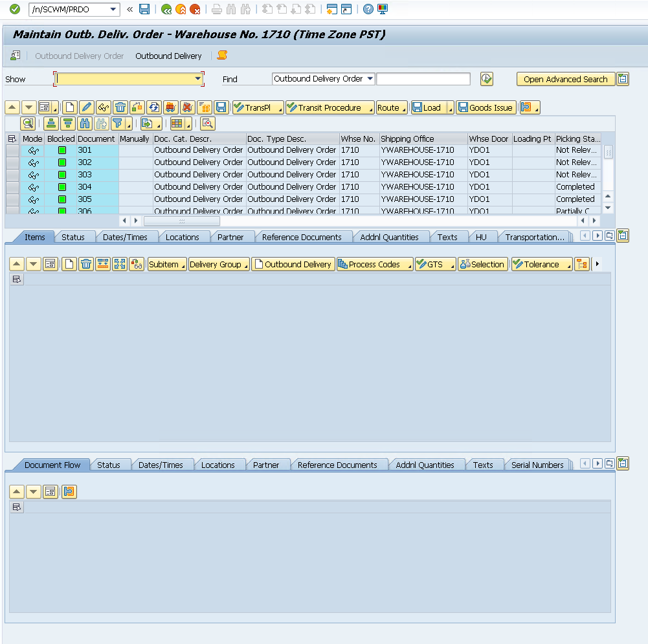
Task: Click the green Enter checkmark icon
Action: 15,9
